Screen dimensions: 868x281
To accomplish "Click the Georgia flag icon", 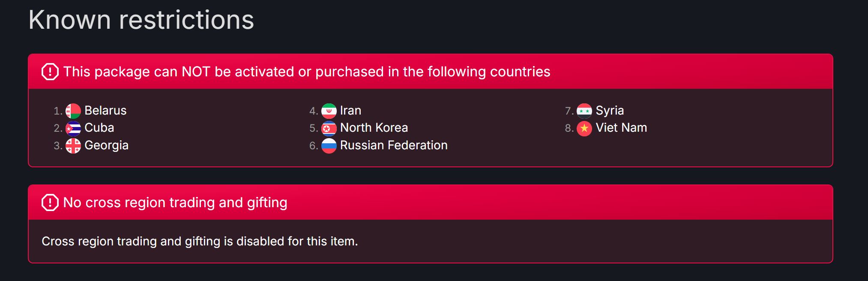I will pyautogui.click(x=73, y=146).
